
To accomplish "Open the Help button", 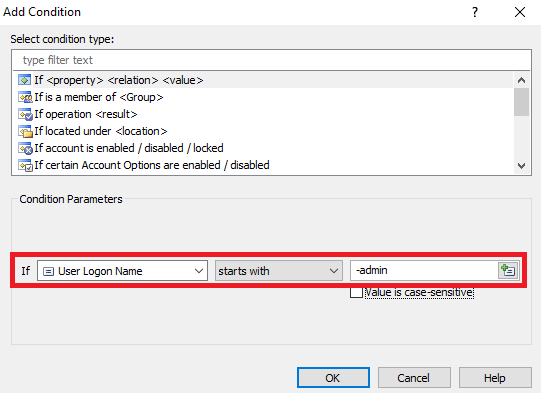I will point(495,378).
